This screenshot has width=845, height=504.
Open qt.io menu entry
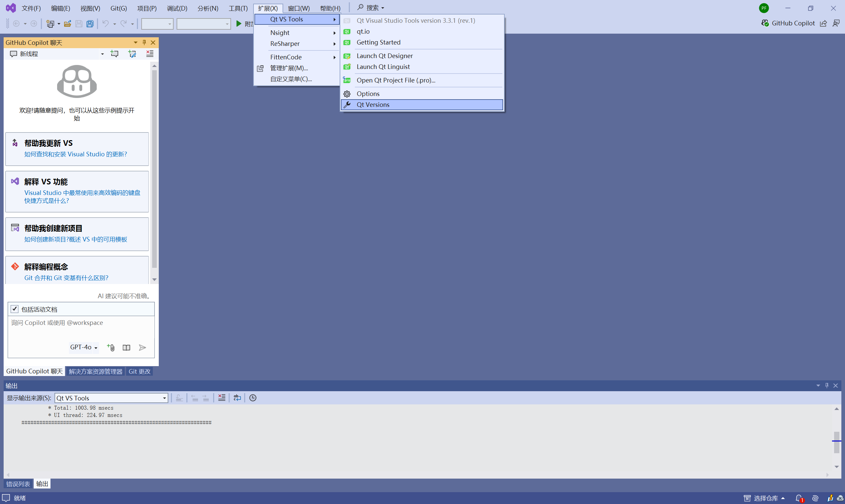422,31
